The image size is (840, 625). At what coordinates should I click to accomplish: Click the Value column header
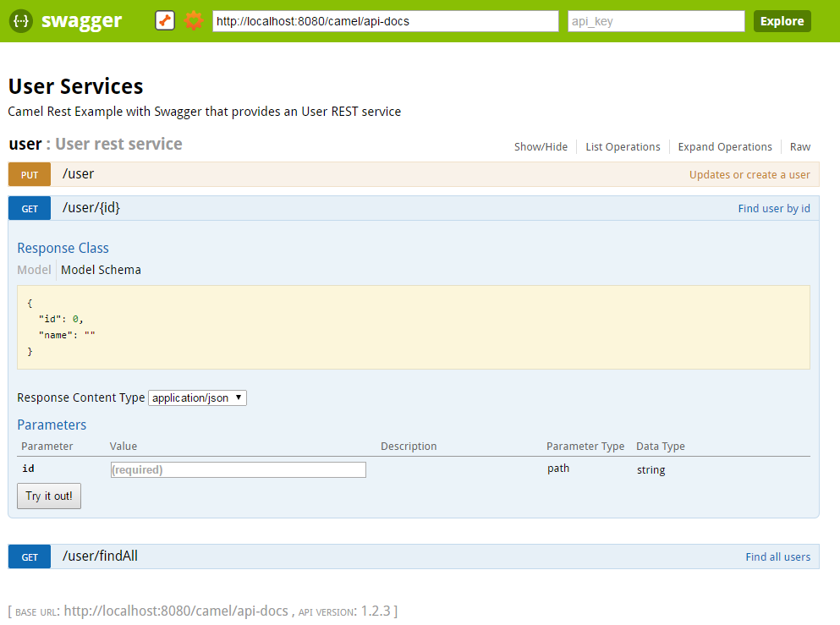tap(124, 446)
